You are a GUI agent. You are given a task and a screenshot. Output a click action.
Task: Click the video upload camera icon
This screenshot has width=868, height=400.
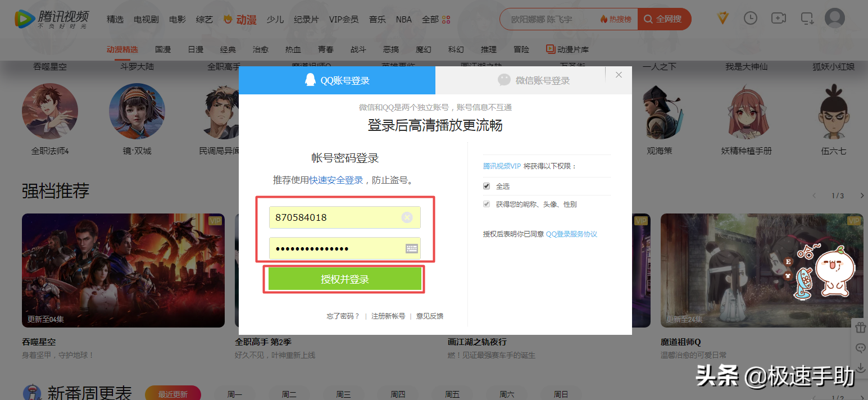point(779,18)
